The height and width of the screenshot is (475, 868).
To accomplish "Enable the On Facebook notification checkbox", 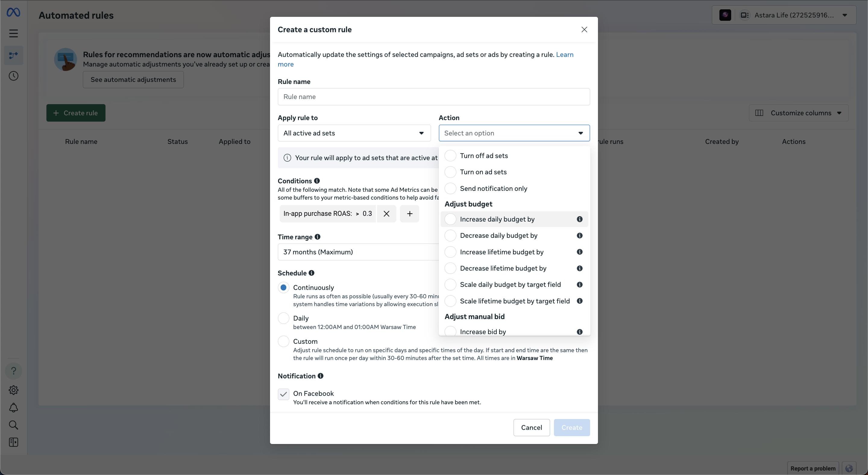I will tap(283, 394).
